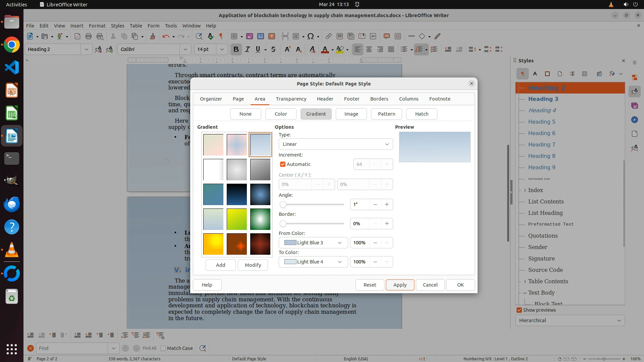
Task: Select the yellow-green gradient swatch
Action: [236, 219]
